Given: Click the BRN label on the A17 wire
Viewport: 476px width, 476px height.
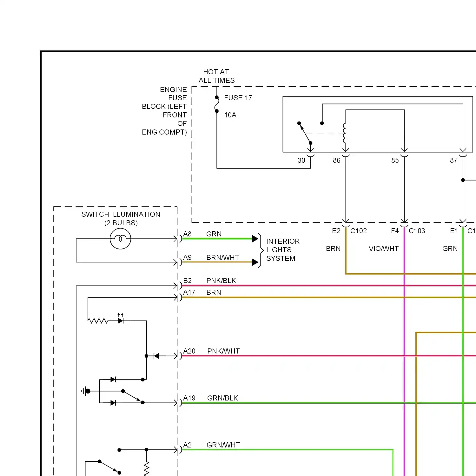Looking at the screenshot, I should point(214,292).
